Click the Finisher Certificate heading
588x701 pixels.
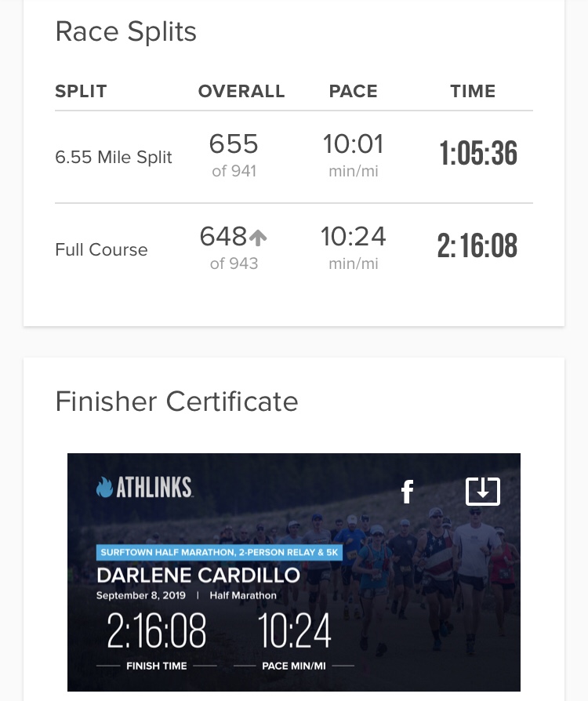[176, 401]
